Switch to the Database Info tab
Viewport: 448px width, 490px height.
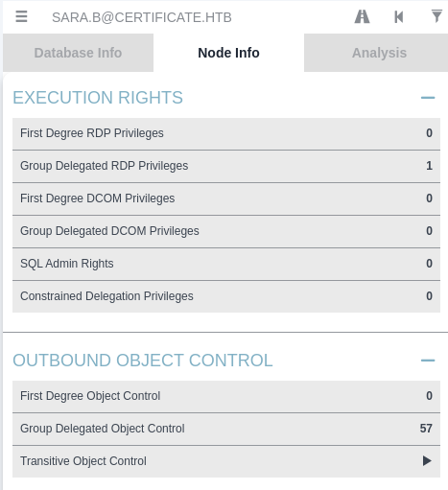tap(78, 53)
